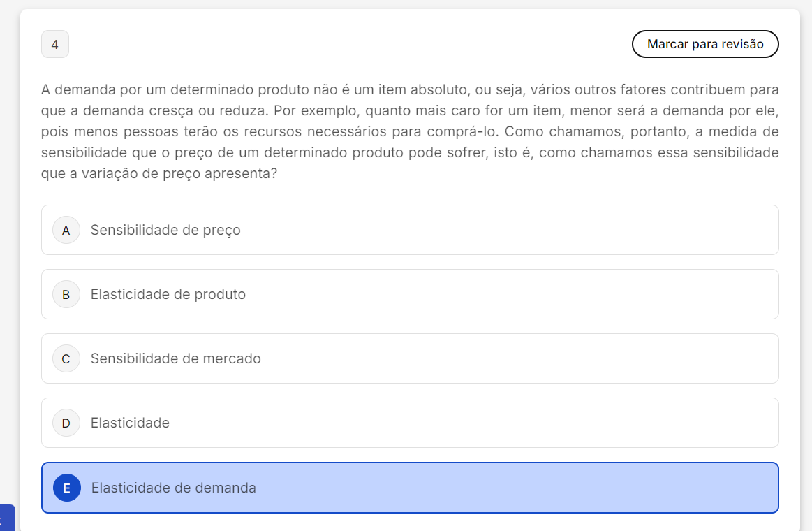Click the letter C circle icon
Screen dimensions: 812x531
pos(66,358)
